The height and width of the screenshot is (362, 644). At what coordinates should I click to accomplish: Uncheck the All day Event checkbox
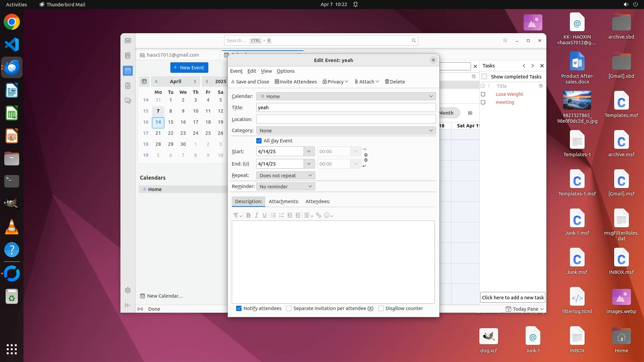259,141
